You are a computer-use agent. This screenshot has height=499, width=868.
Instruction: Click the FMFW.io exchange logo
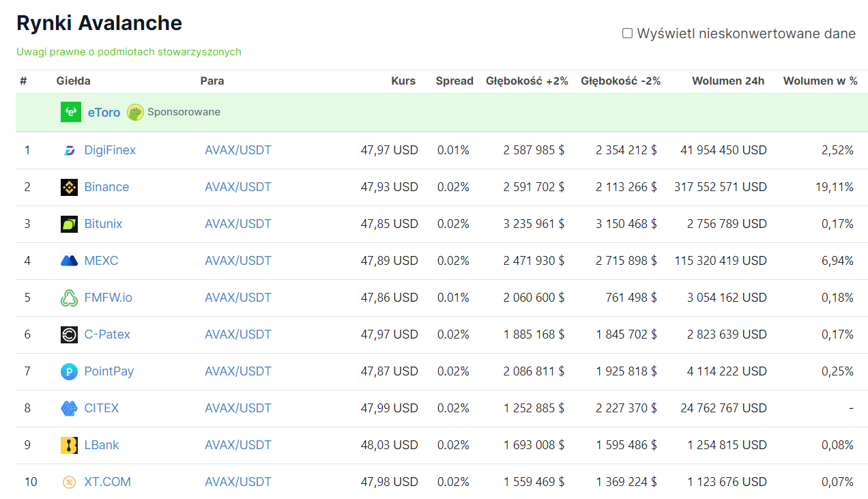(x=69, y=298)
